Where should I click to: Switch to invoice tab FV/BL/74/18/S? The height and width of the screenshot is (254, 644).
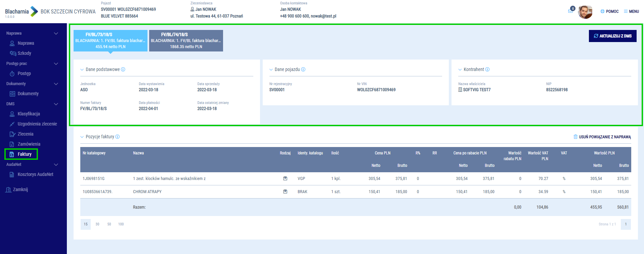pyautogui.click(x=186, y=41)
